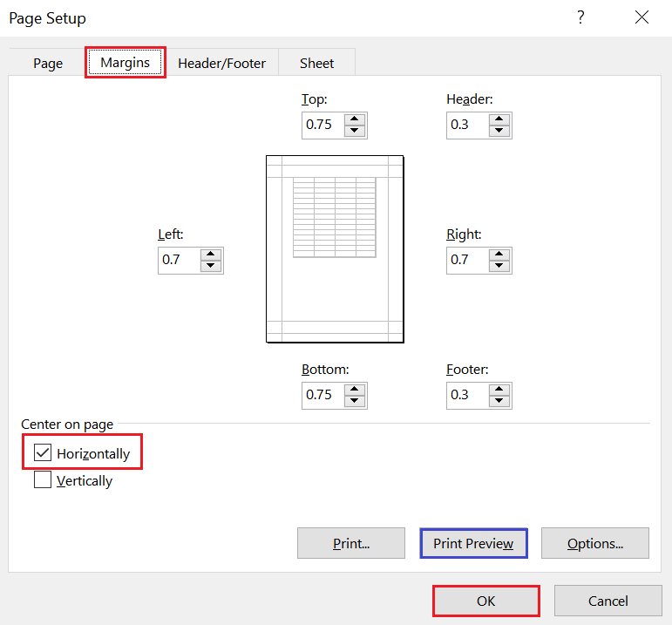Screen dimensions: 672x625
Task: Confirm with the OK button
Action: click(x=486, y=601)
